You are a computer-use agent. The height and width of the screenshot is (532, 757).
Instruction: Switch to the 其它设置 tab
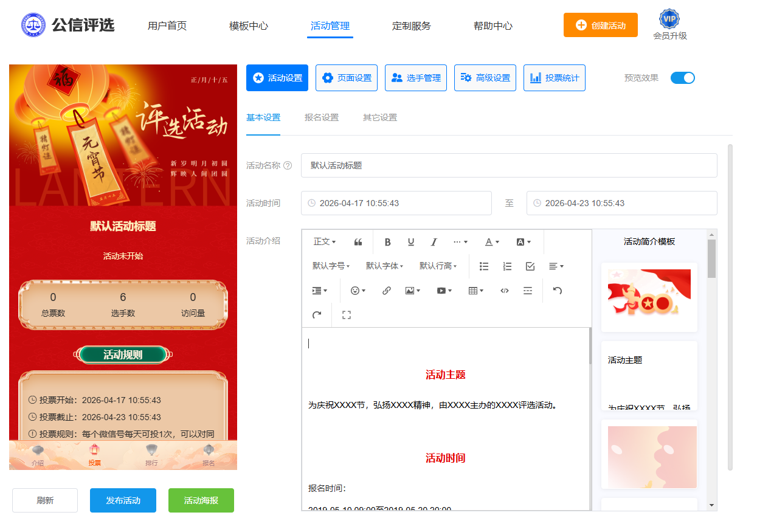click(380, 118)
